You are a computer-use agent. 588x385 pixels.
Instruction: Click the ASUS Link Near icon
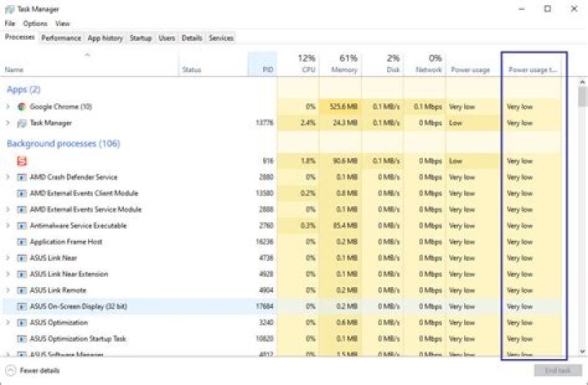click(x=22, y=257)
